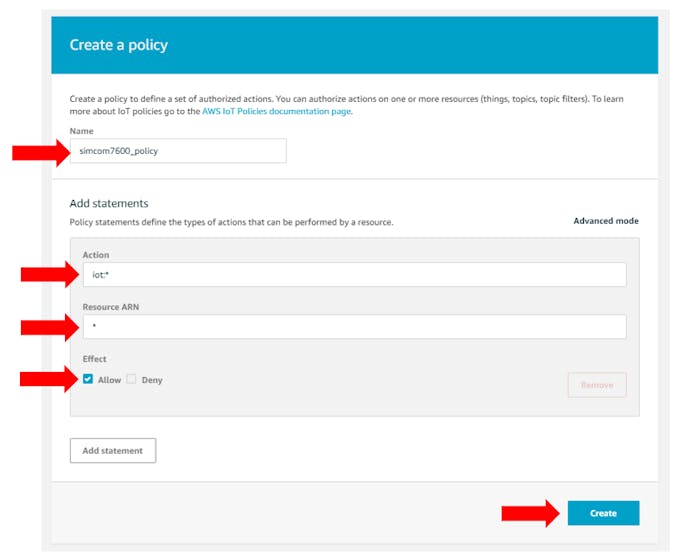Image resolution: width=676 pixels, height=555 pixels.
Task: Click the 'Allow' label text
Action: pyautogui.click(x=110, y=380)
